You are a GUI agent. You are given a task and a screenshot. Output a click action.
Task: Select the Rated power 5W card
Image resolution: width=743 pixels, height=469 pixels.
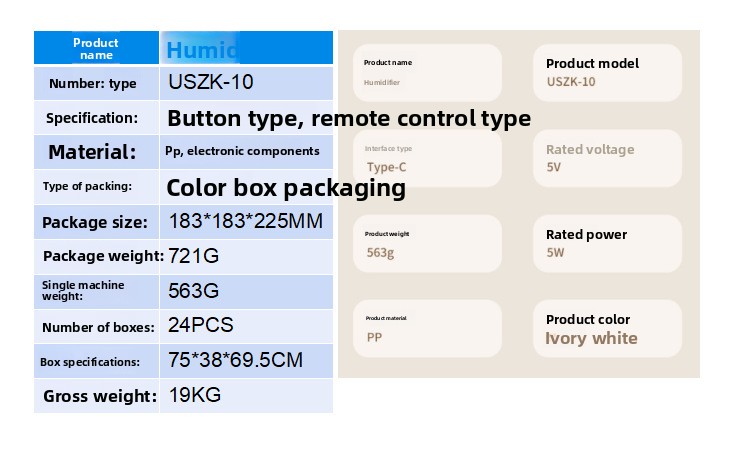(x=607, y=243)
